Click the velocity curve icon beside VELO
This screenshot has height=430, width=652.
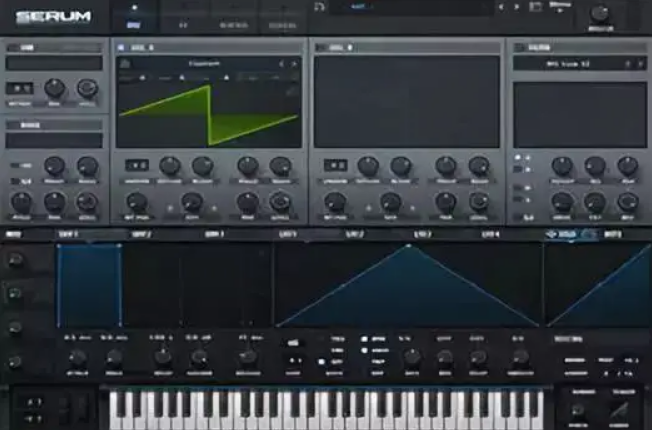point(588,234)
